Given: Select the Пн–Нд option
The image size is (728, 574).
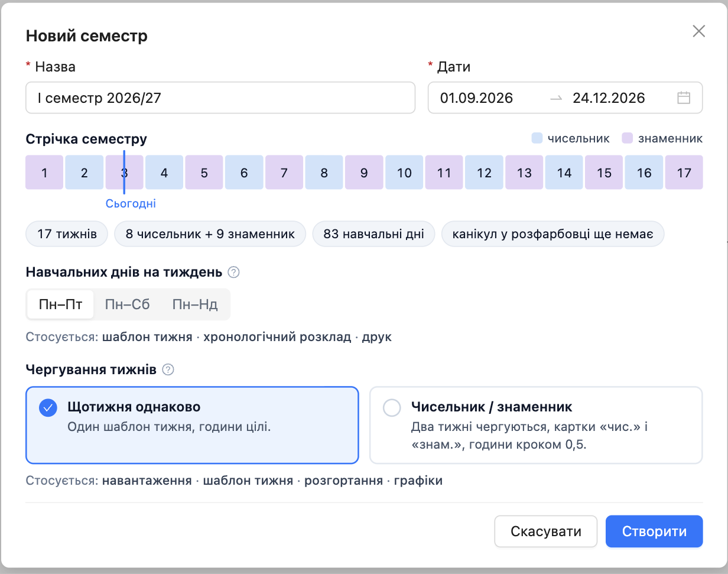Looking at the screenshot, I should point(195,304).
